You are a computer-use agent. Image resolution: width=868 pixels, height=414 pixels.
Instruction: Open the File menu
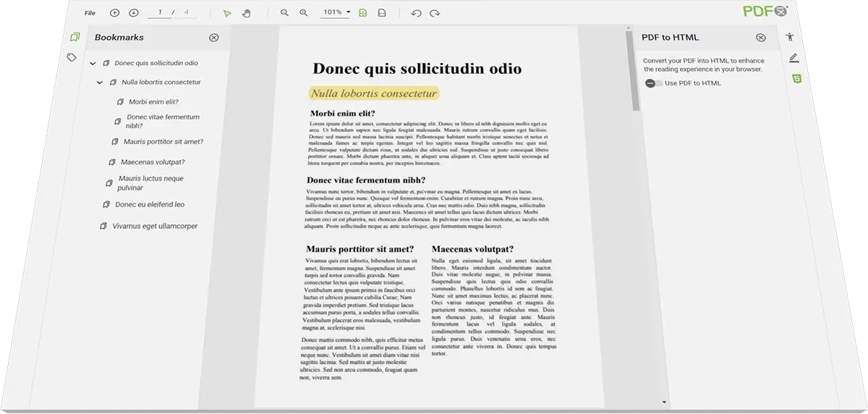click(90, 13)
